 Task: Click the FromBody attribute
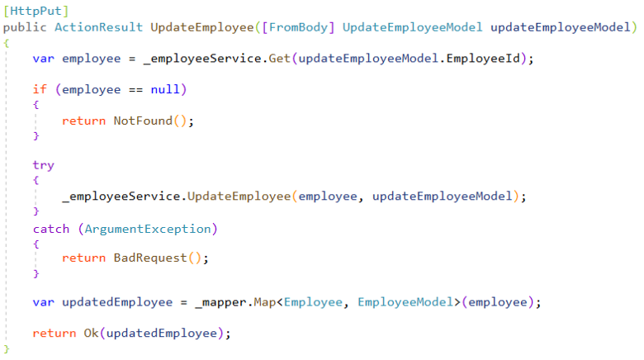tap(297, 27)
